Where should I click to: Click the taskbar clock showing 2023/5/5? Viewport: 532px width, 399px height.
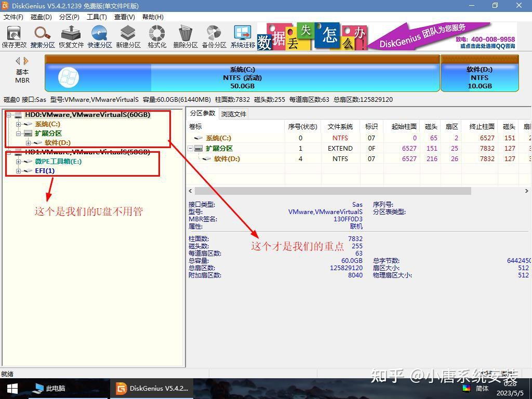coord(510,389)
